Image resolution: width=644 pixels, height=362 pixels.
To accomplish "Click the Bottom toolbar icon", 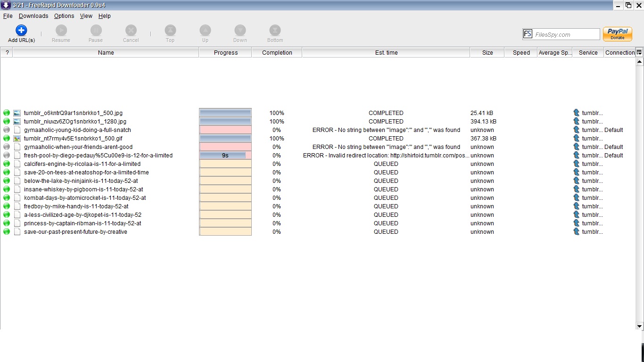I will 275,31.
